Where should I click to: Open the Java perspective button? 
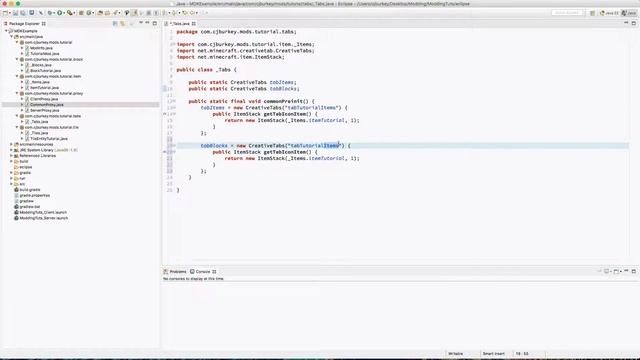click(x=629, y=13)
